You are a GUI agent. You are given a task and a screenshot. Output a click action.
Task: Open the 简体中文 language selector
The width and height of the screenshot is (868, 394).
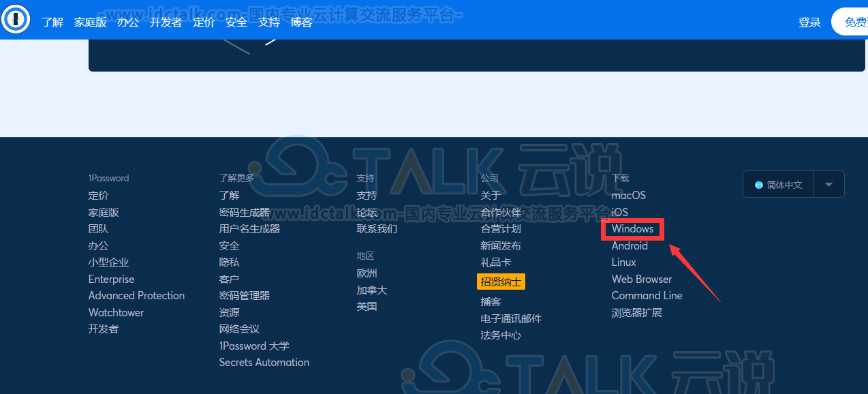click(x=779, y=184)
